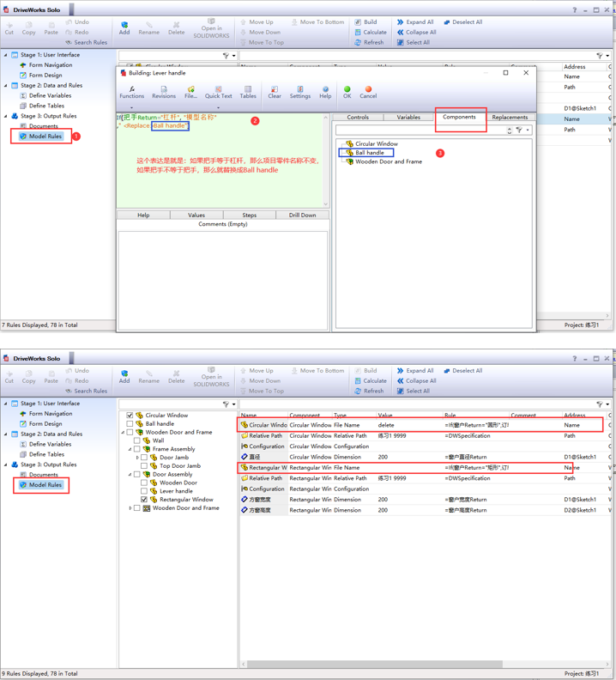Expand the Door Jamb tree node
The image size is (616, 680).
tap(137, 458)
